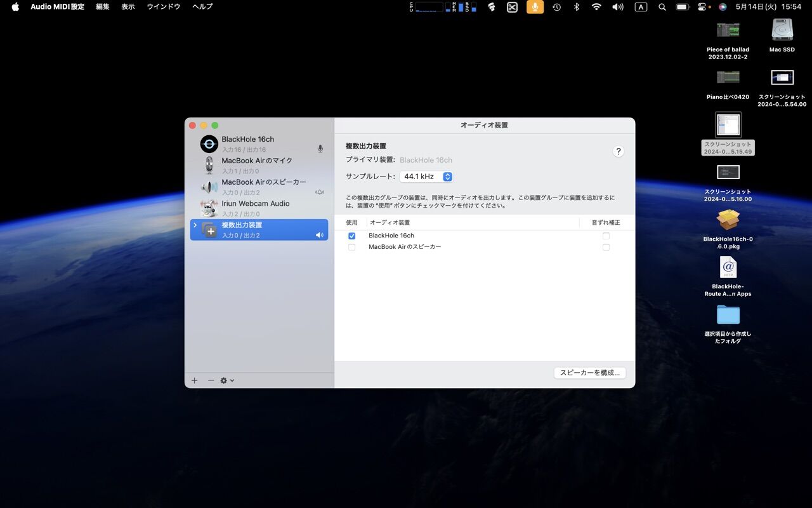Check 使用 checkbox for MacBook Air のスピーカー
Image resolution: width=812 pixels, height=508 pixels.
(352, 247)
